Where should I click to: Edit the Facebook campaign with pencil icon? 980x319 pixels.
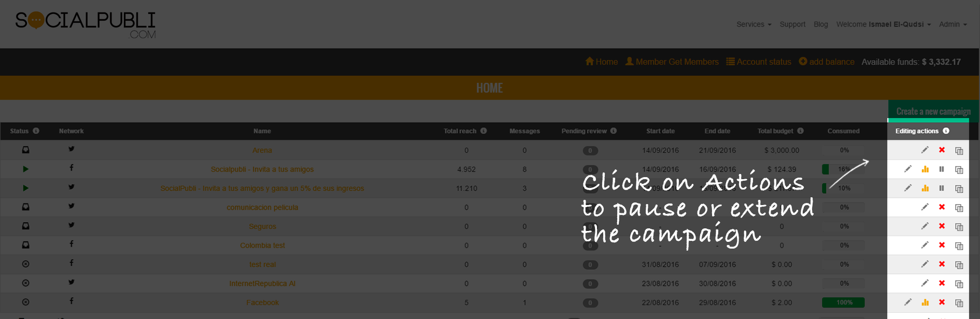click(907, 302)
